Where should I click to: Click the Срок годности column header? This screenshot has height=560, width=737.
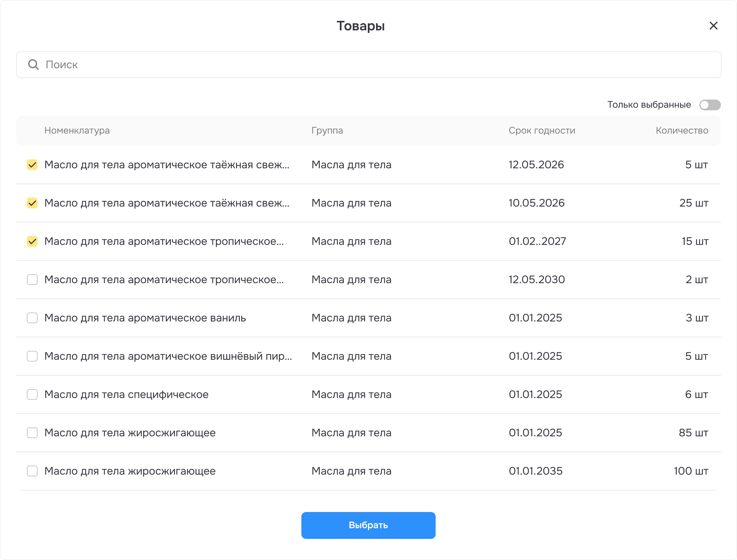[542, 130]
